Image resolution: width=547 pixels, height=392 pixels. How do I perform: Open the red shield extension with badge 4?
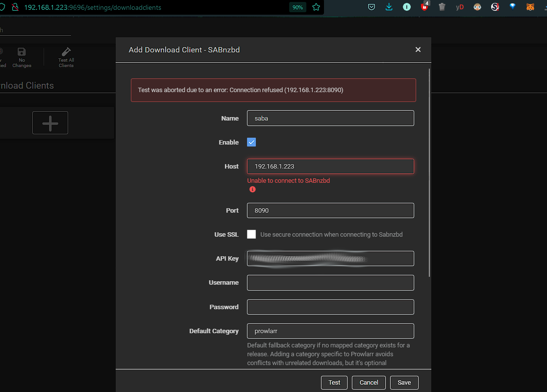(x=425, y=6)
